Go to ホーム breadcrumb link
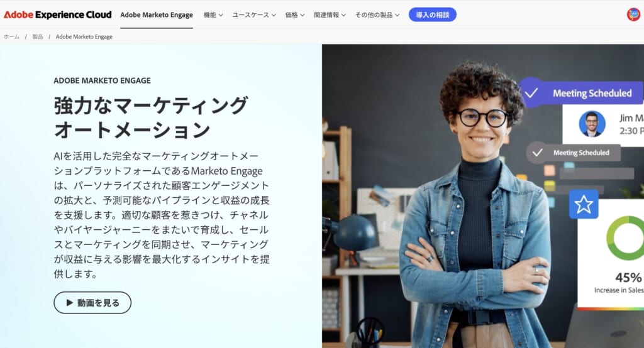This screenshot has width=644, height=348. (x=11, y=36)
